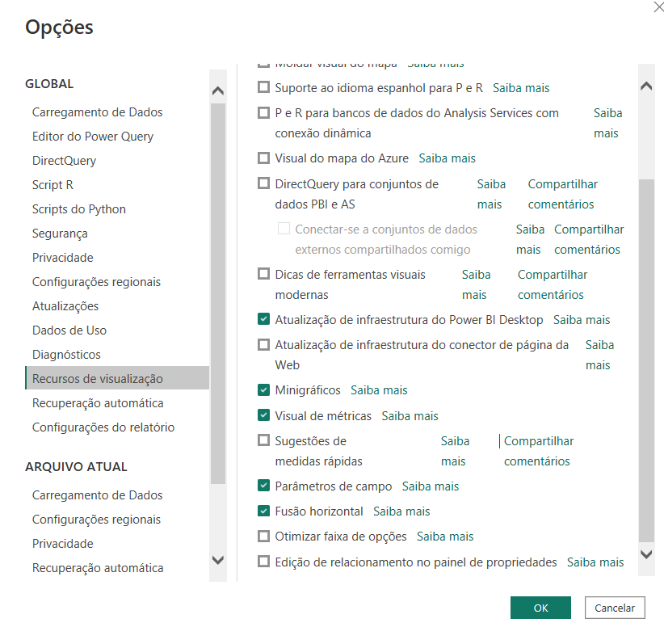
Task: Click Compartilhar comentários for Conectar-se a conjuntos externos
Action: tap(589, 239)
